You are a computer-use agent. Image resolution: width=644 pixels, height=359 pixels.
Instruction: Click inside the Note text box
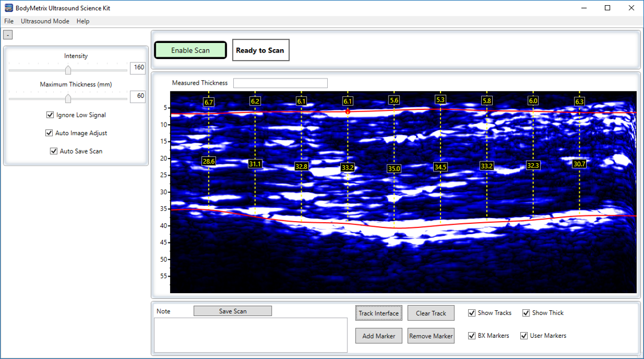click(250, 335)
